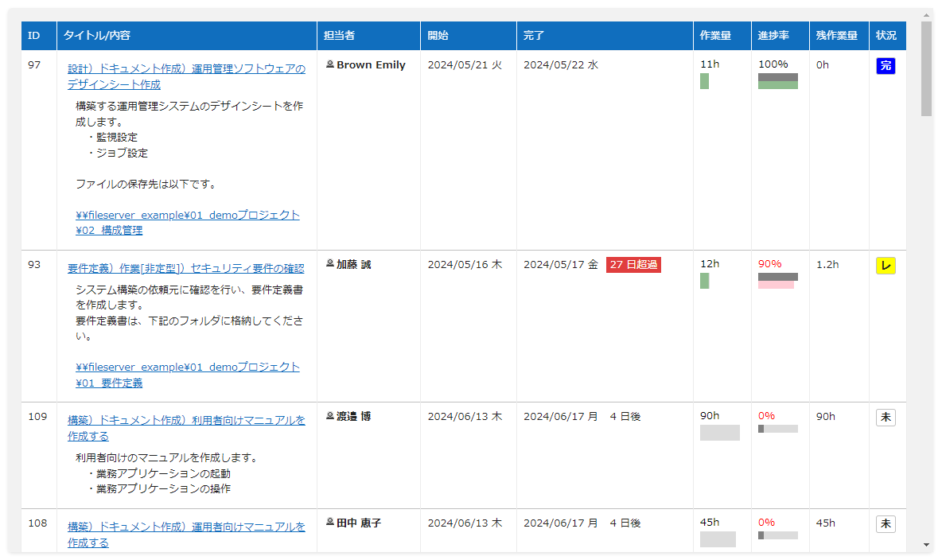Image resolution: width=942 pixels, height=560 pixels.
Task: Click assignee name 加藤 誠
Action: 354,264
